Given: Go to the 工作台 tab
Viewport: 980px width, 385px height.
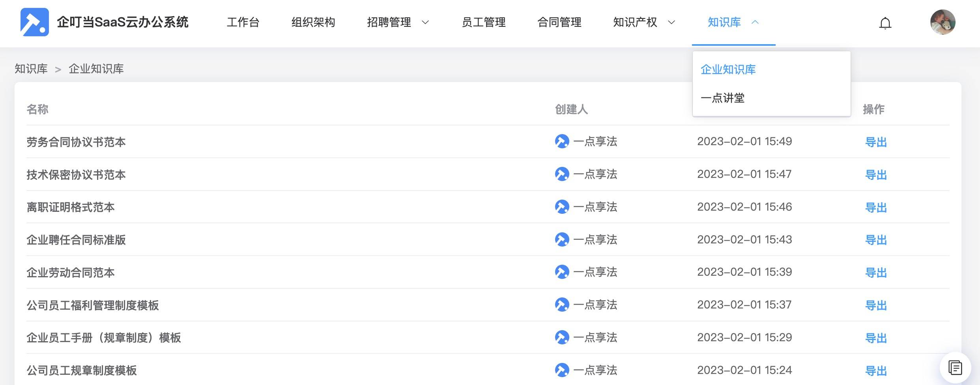Looking at the screenshot, I should click(x=243, y=22).
